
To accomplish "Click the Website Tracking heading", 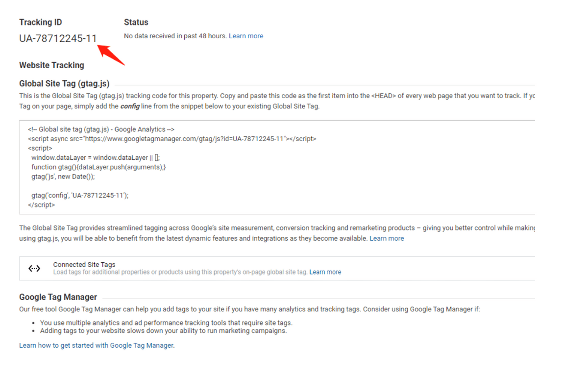I will [x=51, y=65].
